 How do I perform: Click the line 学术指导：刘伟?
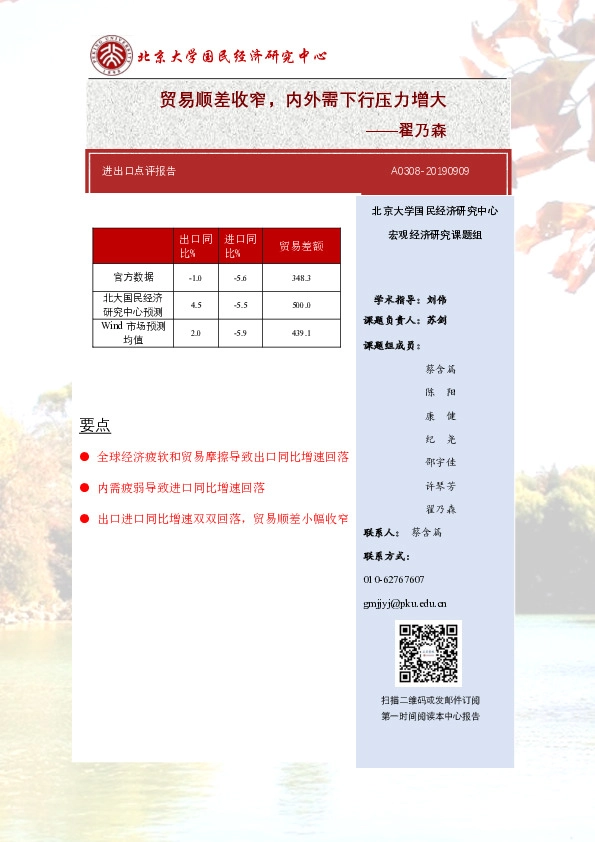411,300
